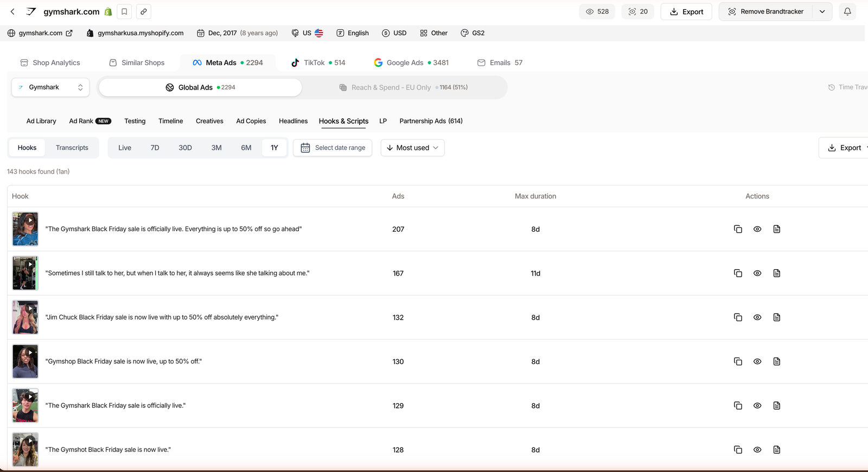Image resolution: width=868 pixels, height=472 pixels.
Task: Bookmark the gymshark.com shop
Action: click(x=124, y=11)
